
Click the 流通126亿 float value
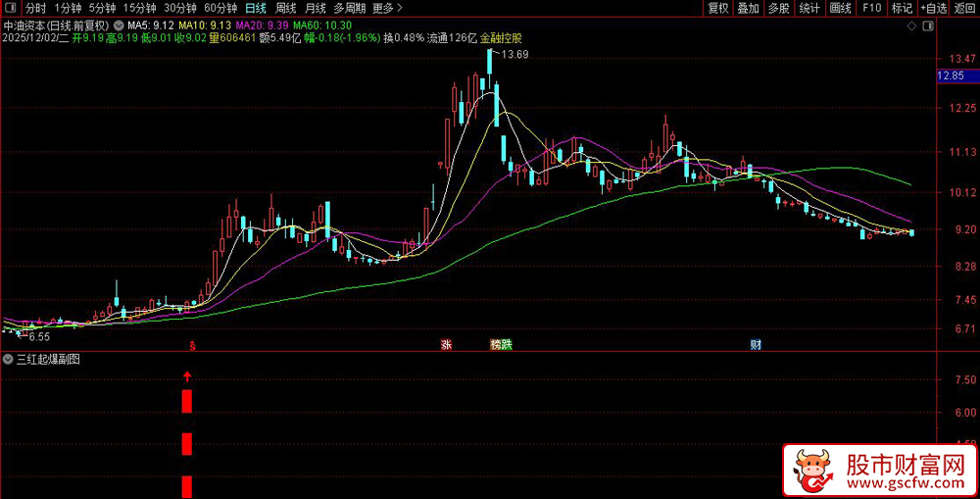tap(452, 37)
